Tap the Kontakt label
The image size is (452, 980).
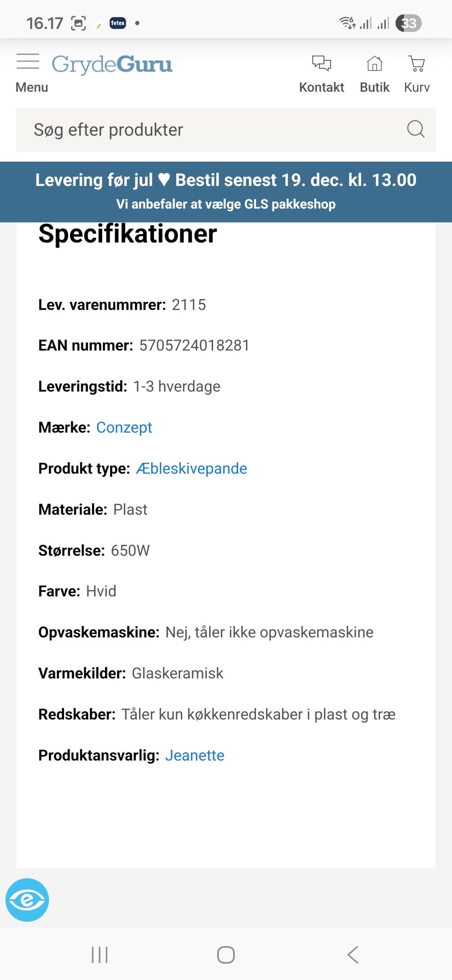(322, 87)
